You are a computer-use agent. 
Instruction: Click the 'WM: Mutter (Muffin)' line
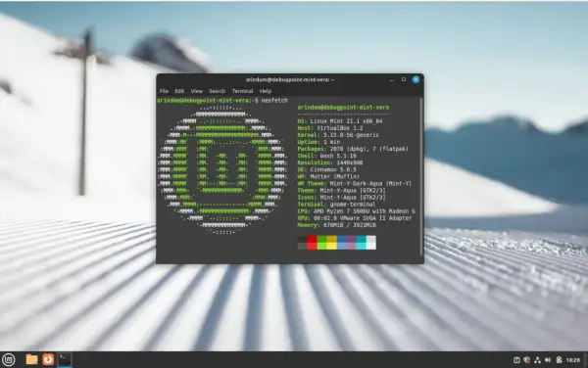(x=328, y=177)
